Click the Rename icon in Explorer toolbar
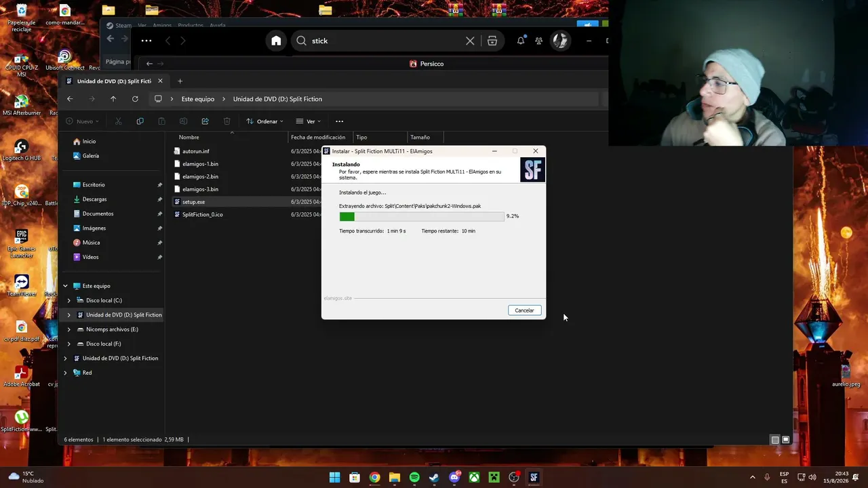 pyautogui.click(x=183, y=121)
